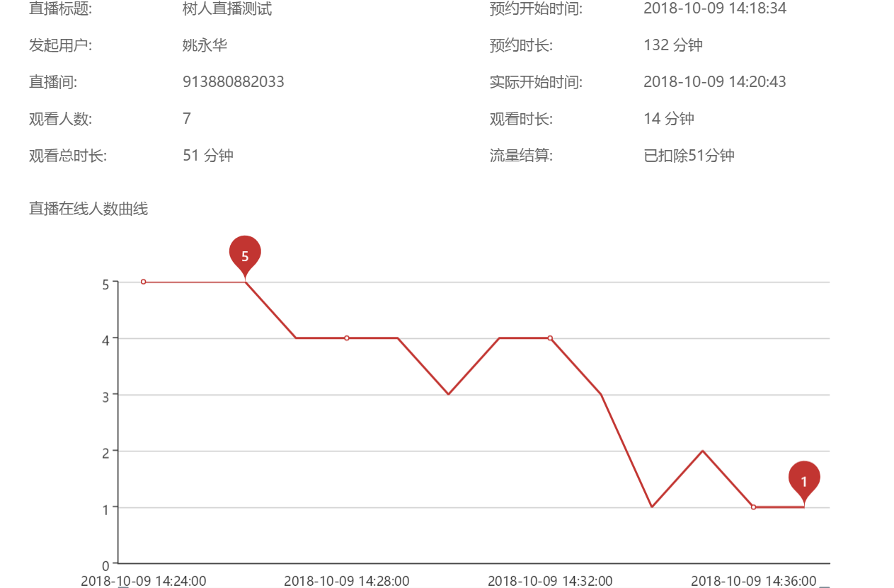Click the 2018-10-09 14:24:00 axis label

pyautogui.click(x=144, y=581)
